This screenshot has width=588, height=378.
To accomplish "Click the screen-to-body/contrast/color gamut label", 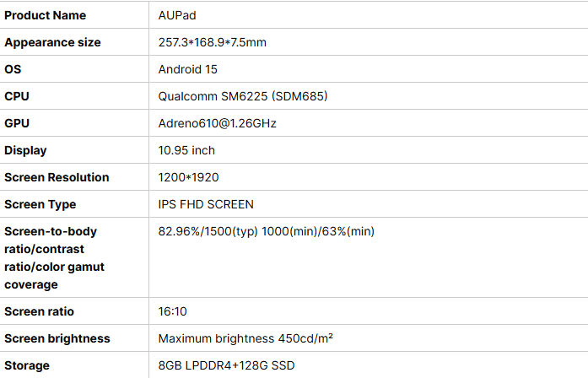I will [51, 257].
